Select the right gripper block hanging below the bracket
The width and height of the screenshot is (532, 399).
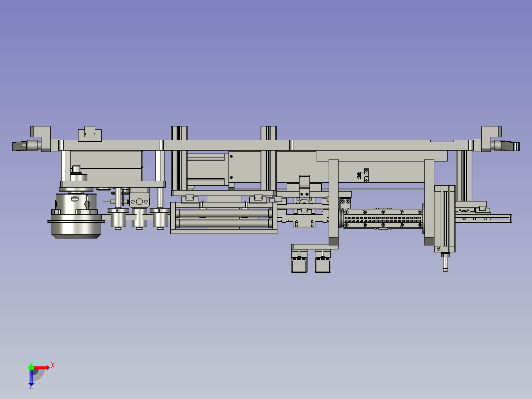[x=323, y=261]
